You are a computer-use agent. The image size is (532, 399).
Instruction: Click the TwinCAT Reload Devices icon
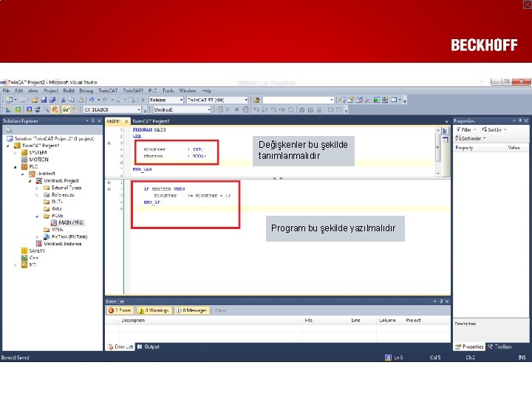coord(38,109)
